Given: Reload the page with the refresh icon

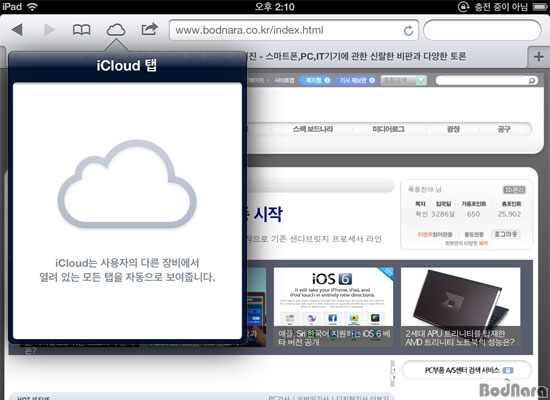Looking at the screenshot, I should click(x=408, y=31).
